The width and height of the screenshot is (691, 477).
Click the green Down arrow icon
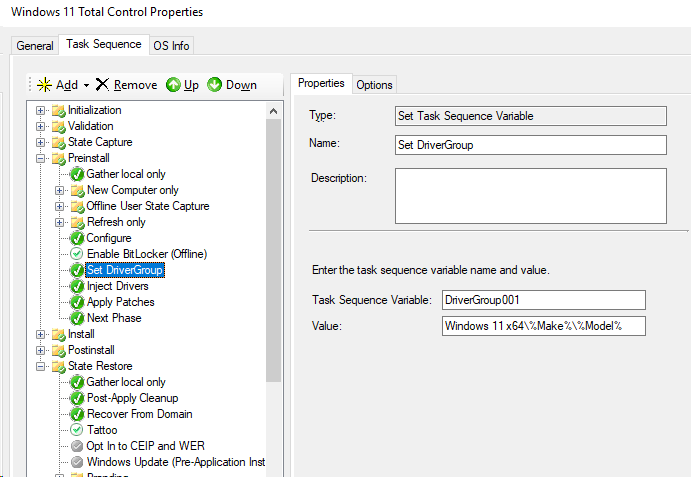[214, 85]
